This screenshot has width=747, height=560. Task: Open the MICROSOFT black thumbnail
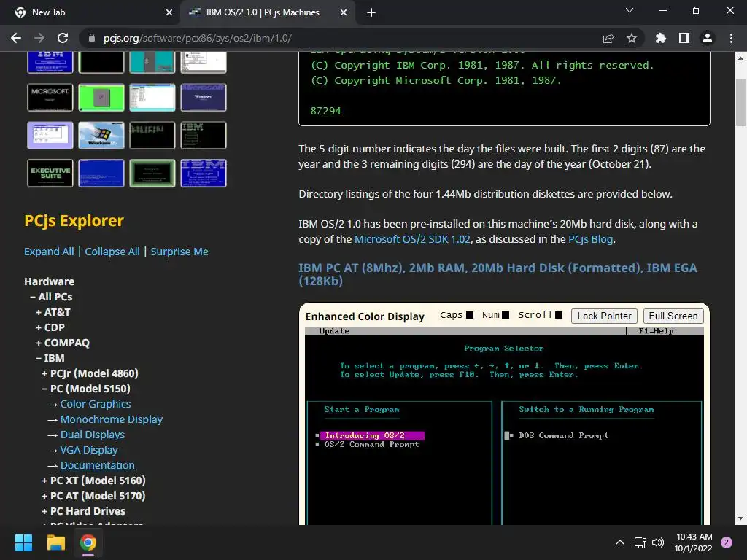pos(50,97)
